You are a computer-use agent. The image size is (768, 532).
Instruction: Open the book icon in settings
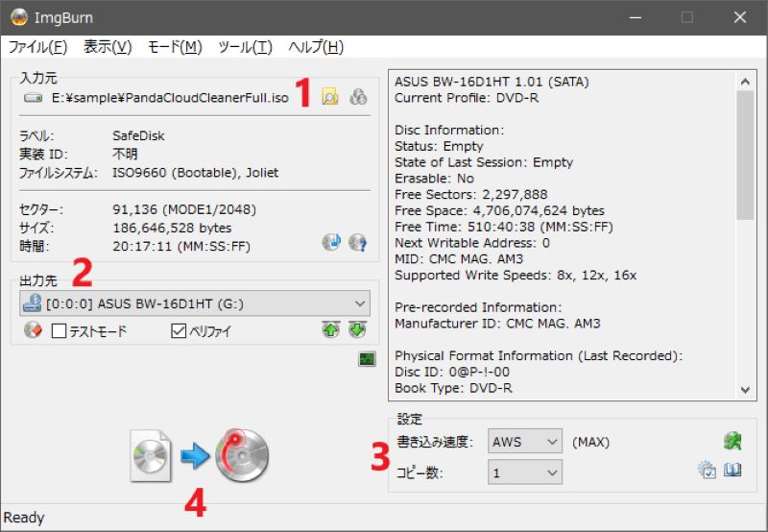732,470
